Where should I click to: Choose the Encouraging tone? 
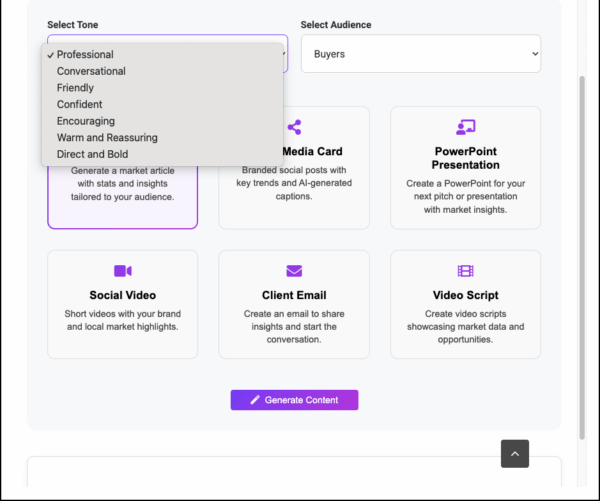tap(85, 121)
